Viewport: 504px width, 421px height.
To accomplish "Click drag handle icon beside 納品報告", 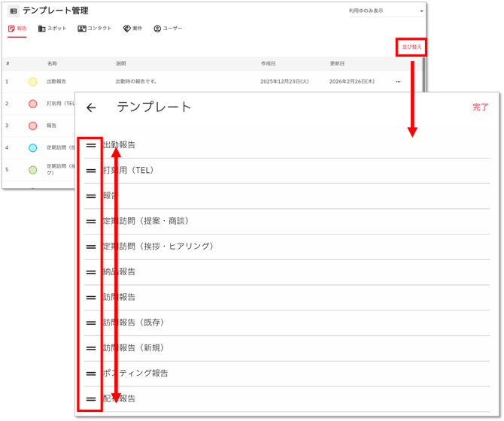I will (x=91, y=272).
